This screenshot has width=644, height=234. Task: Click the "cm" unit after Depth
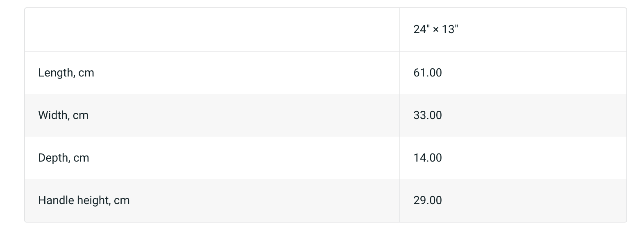coord(81,158)
